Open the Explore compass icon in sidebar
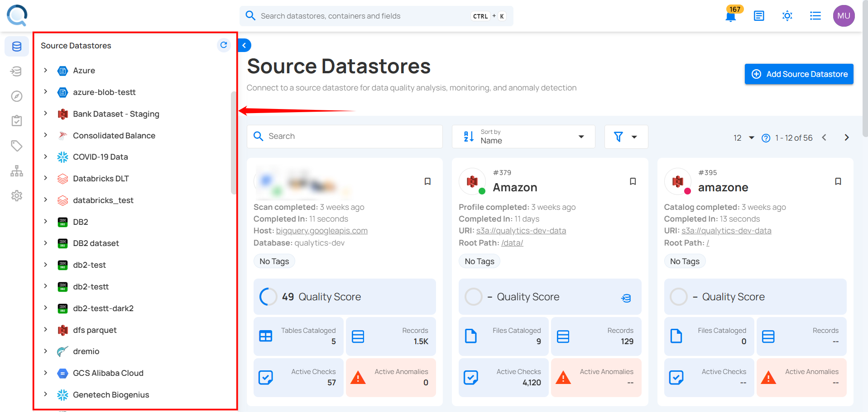This screenshot has width=868, height=412. tap(17, 96)
